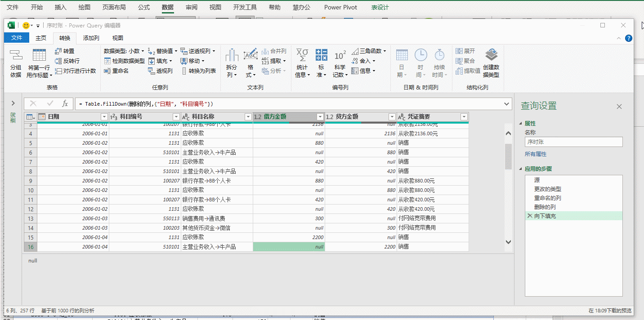Viewport: 644px width, 320px height.
Task: Expand the formula bar chevron
Action: pos(507,104)
